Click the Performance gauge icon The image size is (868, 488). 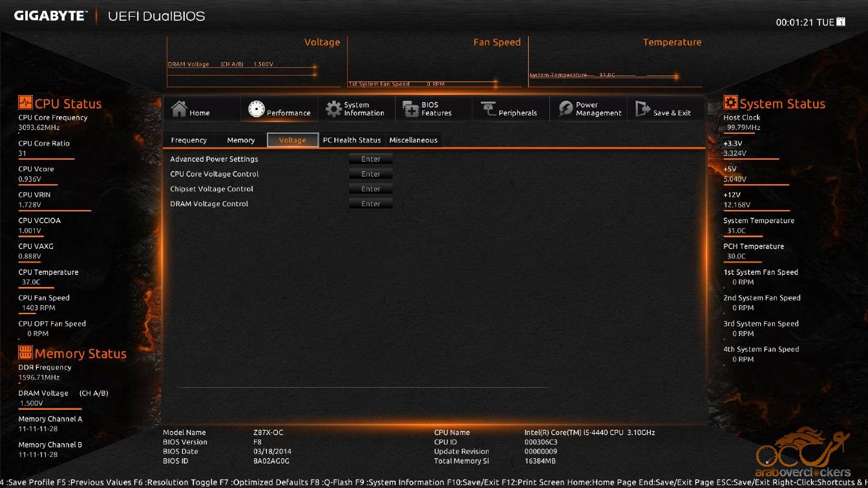257,109
